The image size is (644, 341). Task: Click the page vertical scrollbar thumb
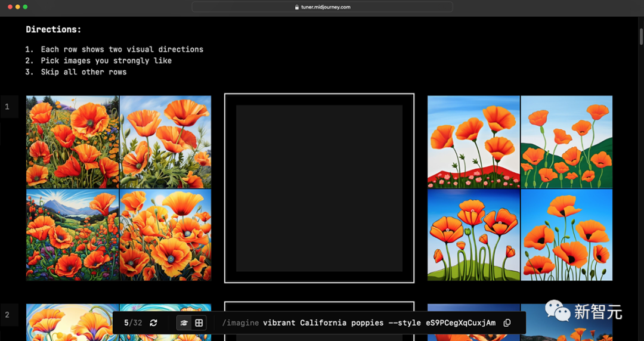tap(642, 36)
